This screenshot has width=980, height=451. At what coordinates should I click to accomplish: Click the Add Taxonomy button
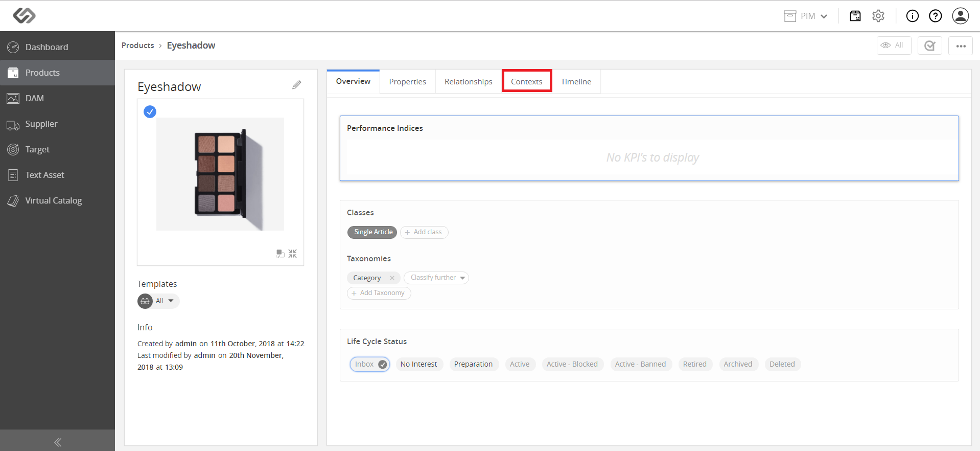pos(379,293)
